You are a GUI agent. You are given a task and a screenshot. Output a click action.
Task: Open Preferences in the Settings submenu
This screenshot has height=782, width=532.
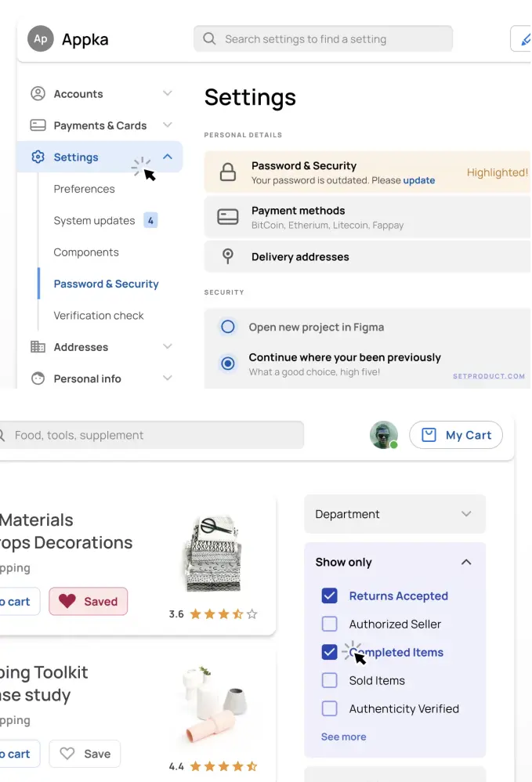click(84, 189)
